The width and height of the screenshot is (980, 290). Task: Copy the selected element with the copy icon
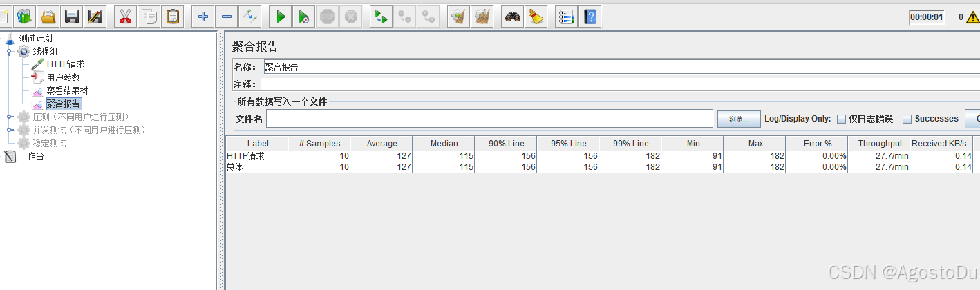pyautogui.click(x=149, y=16)
